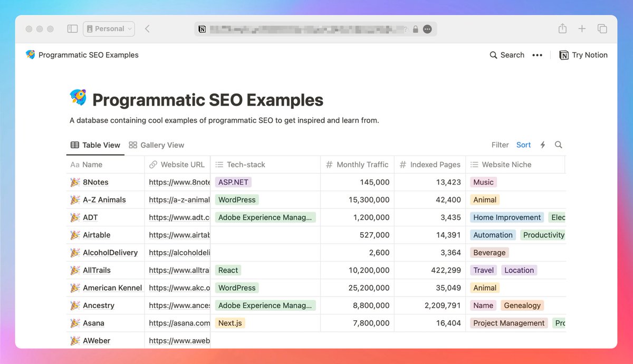Open the AlcoholDelivery row page

pyautogui.click(x=110, y=253)
